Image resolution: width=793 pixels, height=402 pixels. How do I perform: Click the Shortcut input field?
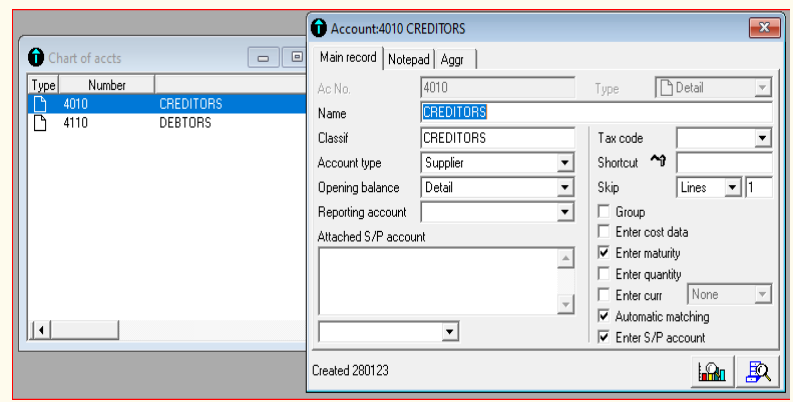[724, 163]
